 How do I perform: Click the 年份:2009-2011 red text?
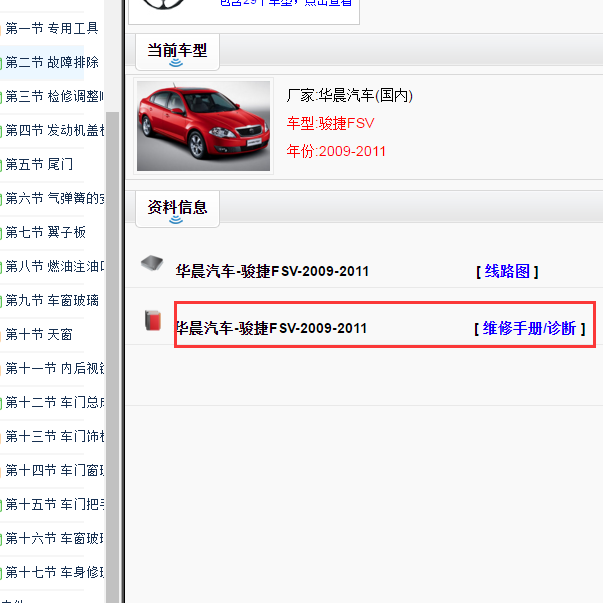[336, 151]
